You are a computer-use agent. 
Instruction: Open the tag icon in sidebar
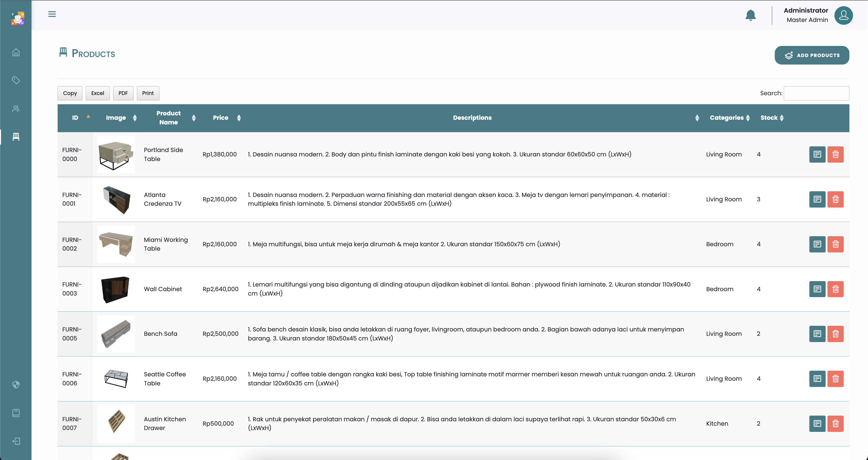pos(16,80)
